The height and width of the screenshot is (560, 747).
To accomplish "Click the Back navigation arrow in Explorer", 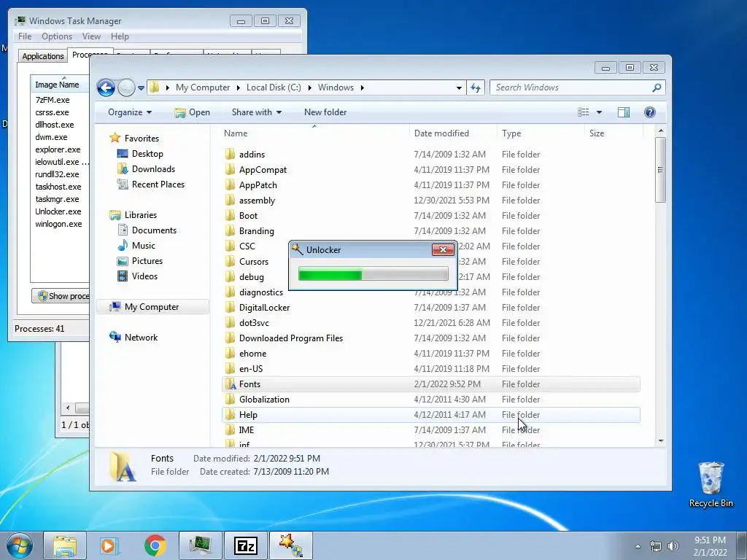I will (x=106, y=87).
